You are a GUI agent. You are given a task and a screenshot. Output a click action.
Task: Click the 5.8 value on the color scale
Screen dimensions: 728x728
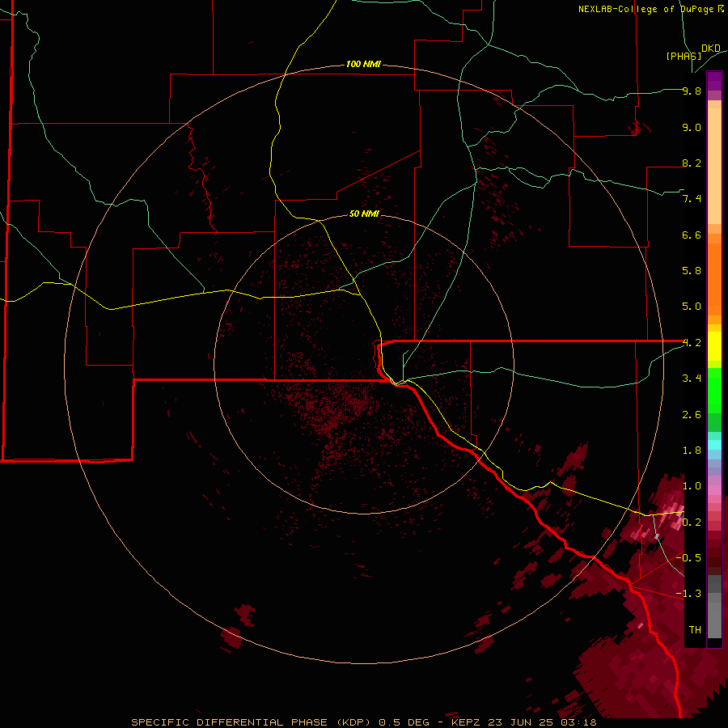[692, 271]
